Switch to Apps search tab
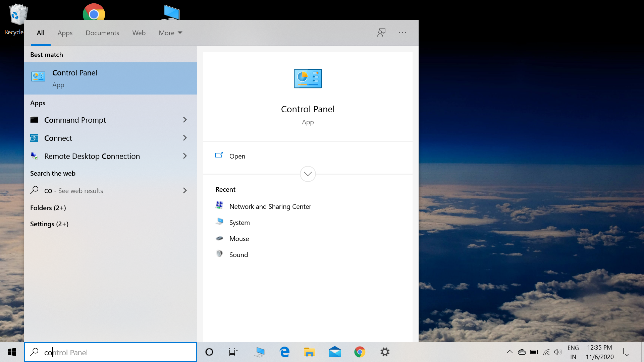 65,33
